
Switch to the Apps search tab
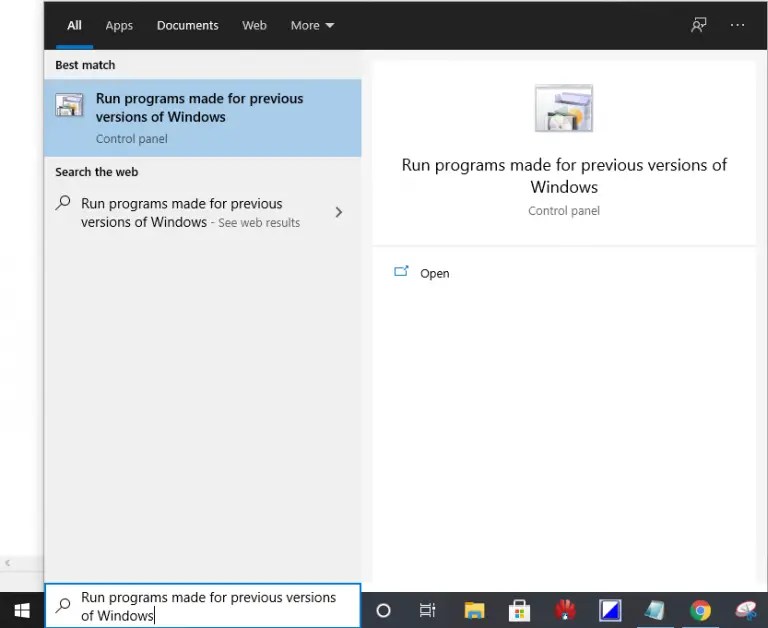tap(119, 25)
